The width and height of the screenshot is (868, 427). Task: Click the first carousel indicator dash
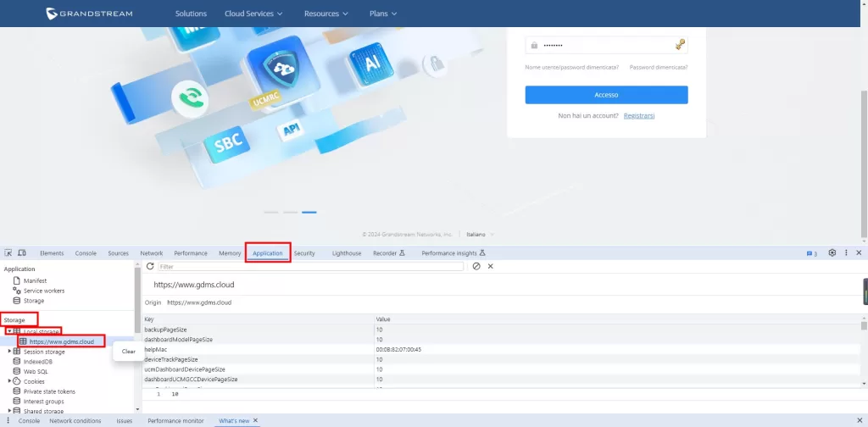[271, 213]
